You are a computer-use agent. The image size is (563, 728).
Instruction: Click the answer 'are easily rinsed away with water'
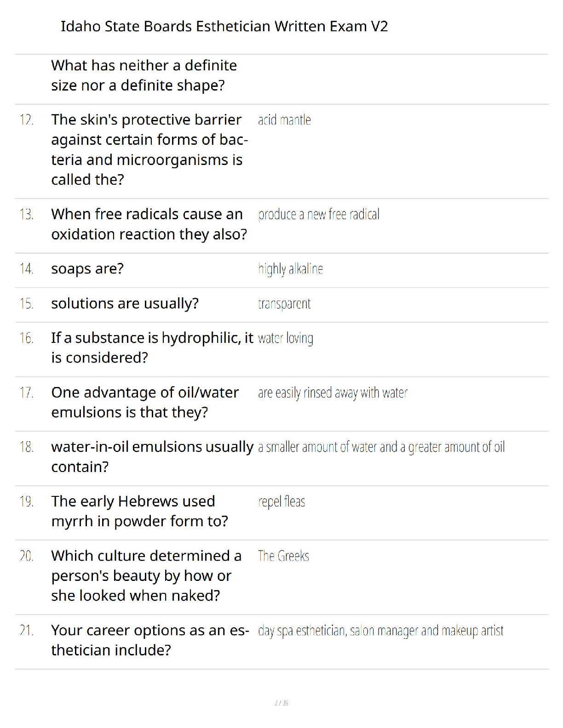tap(333, 393)
